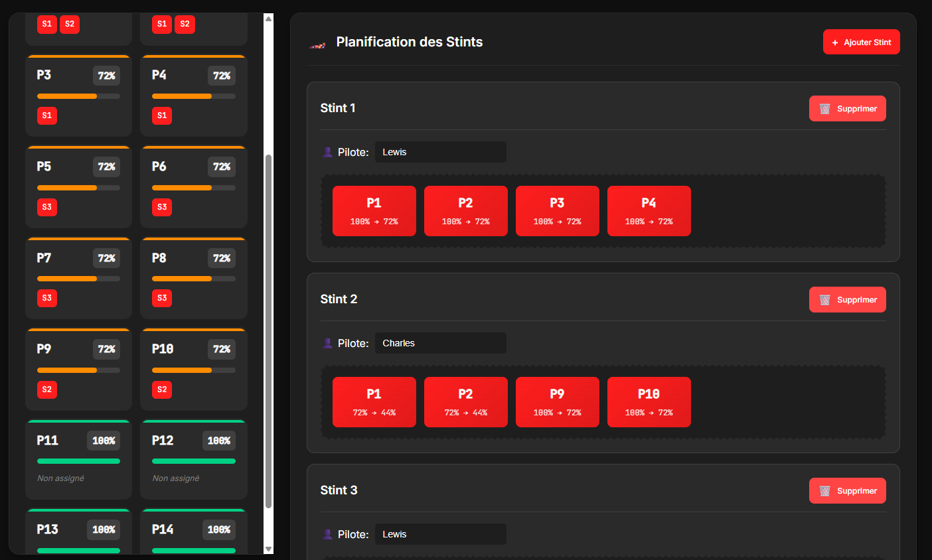Click the S3 badge on tire P7
932x560 pixels.
(x=46, y=298)
